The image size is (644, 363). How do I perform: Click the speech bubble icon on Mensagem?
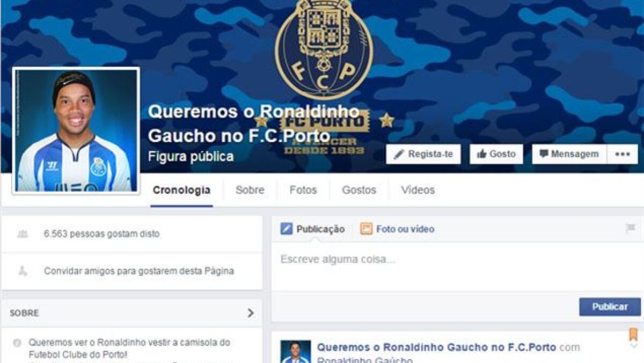click(x=544, y=154)
